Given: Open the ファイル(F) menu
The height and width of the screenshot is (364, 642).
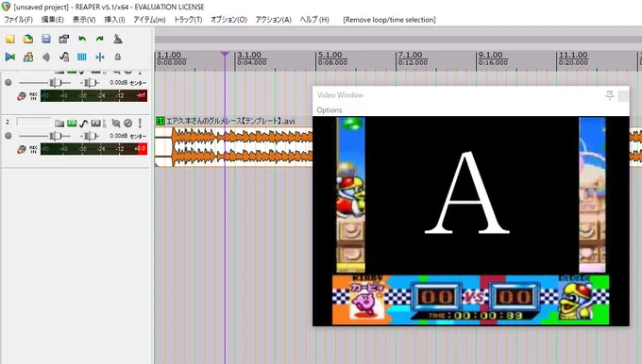Looking at the screenshot, I should coord(18,20).
